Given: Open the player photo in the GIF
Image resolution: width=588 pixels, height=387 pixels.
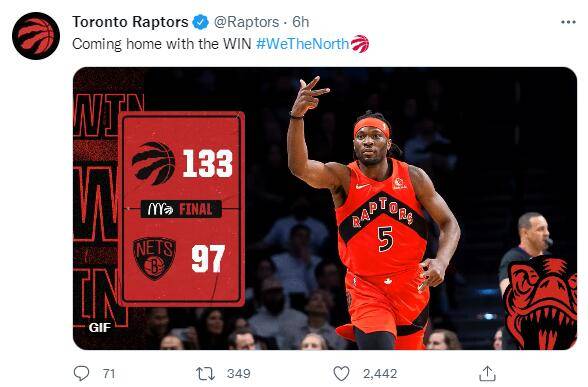Looking at the screenshot, I should [x=375, y=214].
